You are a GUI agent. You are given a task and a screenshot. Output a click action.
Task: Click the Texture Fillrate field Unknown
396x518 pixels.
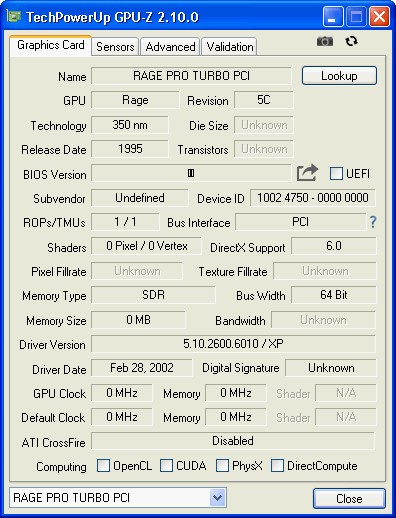click(325, 271)
